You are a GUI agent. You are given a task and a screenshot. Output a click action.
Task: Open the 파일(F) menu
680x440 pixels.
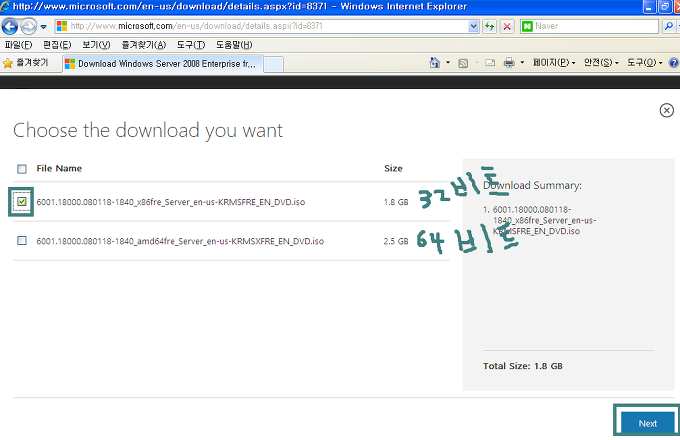point(18,45)
